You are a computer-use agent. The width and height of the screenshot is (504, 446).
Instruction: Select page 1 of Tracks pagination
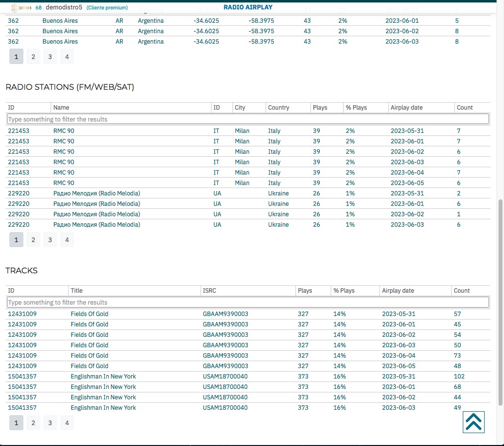(x=16, y=423)
